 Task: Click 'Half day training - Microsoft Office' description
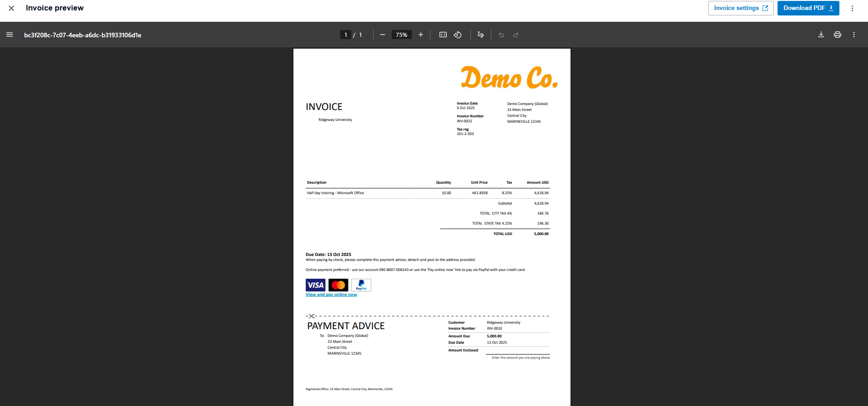point(335,193)
